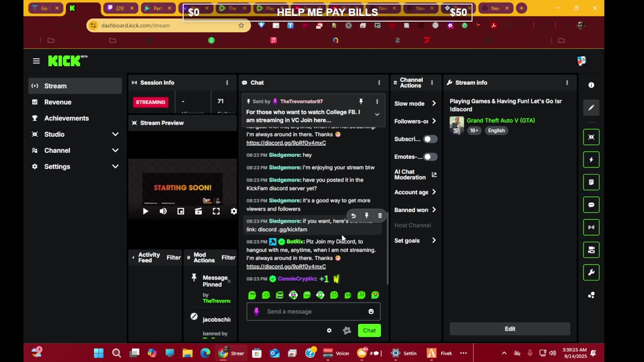Expand Followers-only options
This screenshot has height=362, width=644.
pyautogui.click(x=434, y=121)
